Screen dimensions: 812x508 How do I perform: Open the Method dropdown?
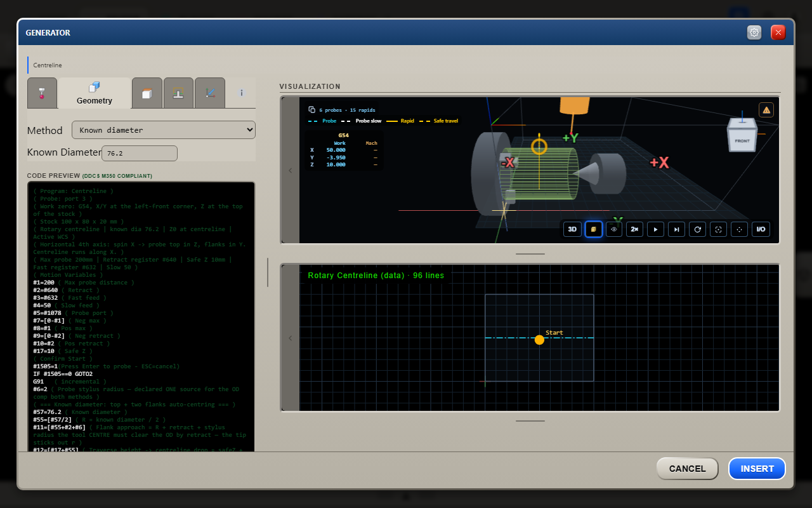tap(164, 130)
